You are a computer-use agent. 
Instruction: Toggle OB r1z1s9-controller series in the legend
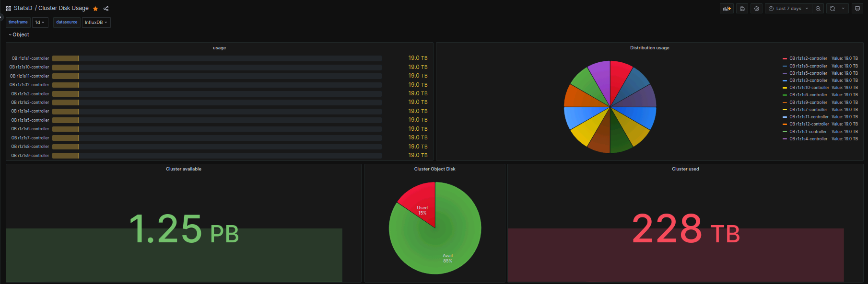point(808,102)
